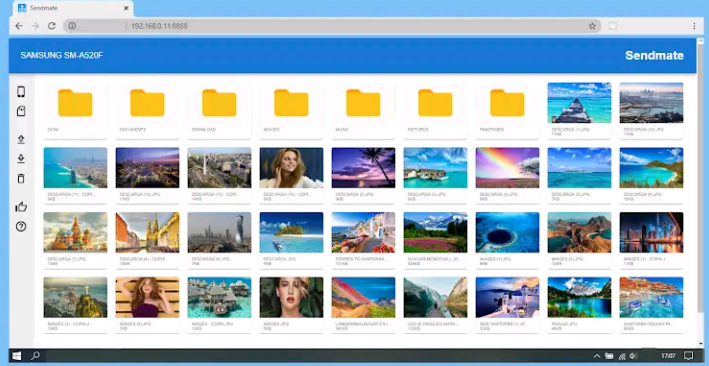Open the green bay beach thumbnail
This screenshot has height=366, width=709.
pos(651,167)
